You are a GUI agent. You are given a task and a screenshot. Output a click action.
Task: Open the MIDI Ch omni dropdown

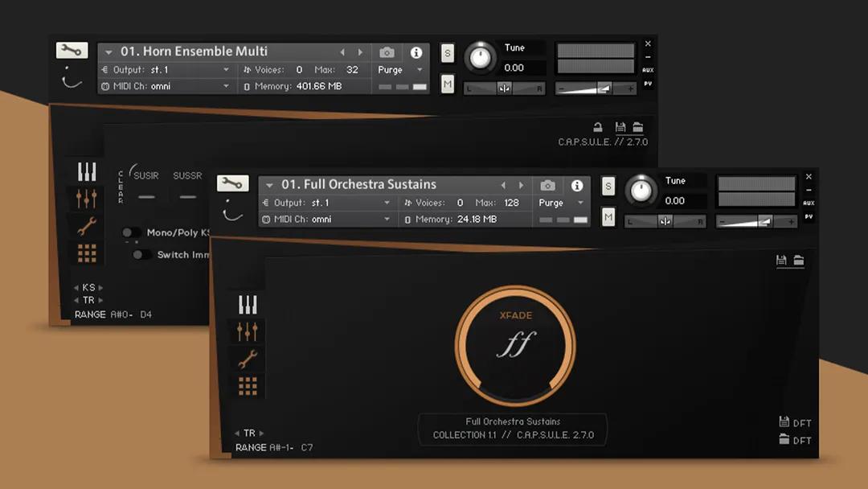[325, 219]
